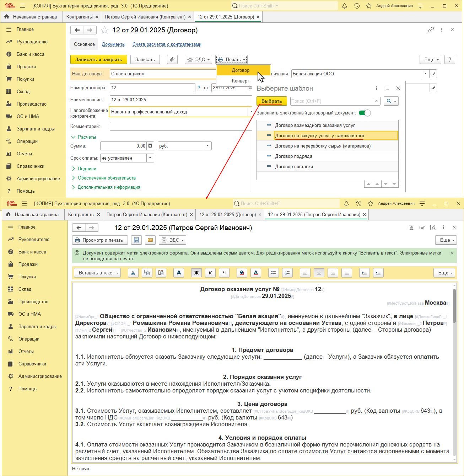The width and height of the screenshot is (464, 476).
Task: Open the Налогообложение контрагента dropdown
Action: click(250, 112)
